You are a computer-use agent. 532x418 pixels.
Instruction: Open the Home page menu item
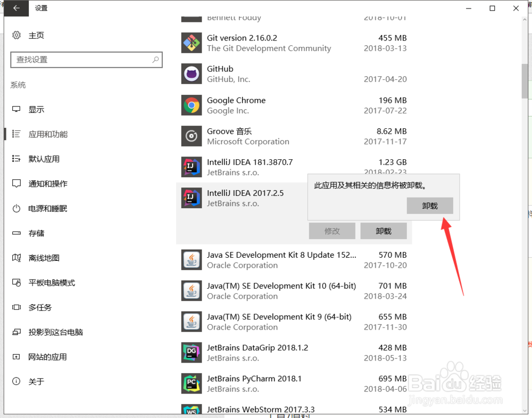[x=36, y=35]
